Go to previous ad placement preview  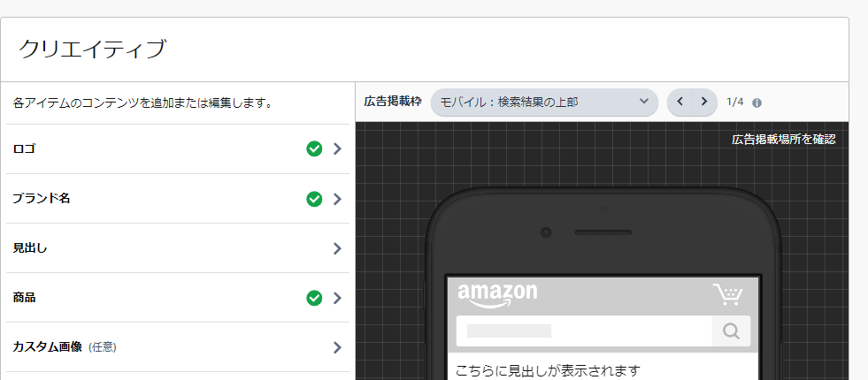tap(680, 102)
